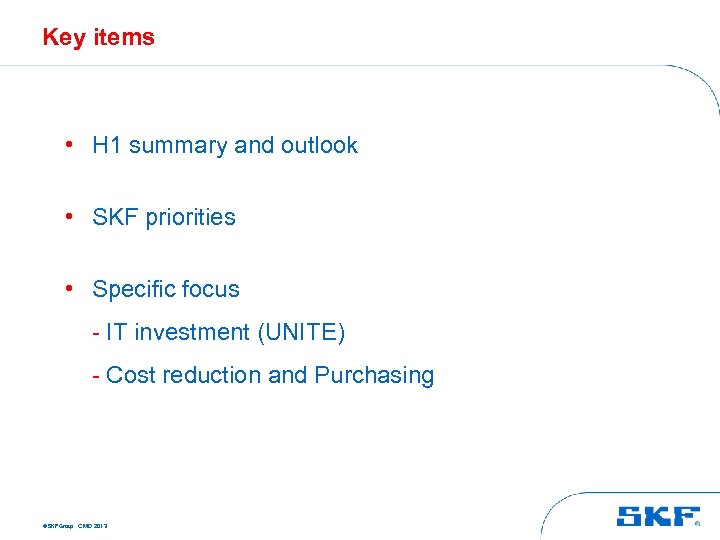The width and height of the screenshot is (720, 540).
Task: Click the "CMD 2013" footer text
Action: click(92, 524)
